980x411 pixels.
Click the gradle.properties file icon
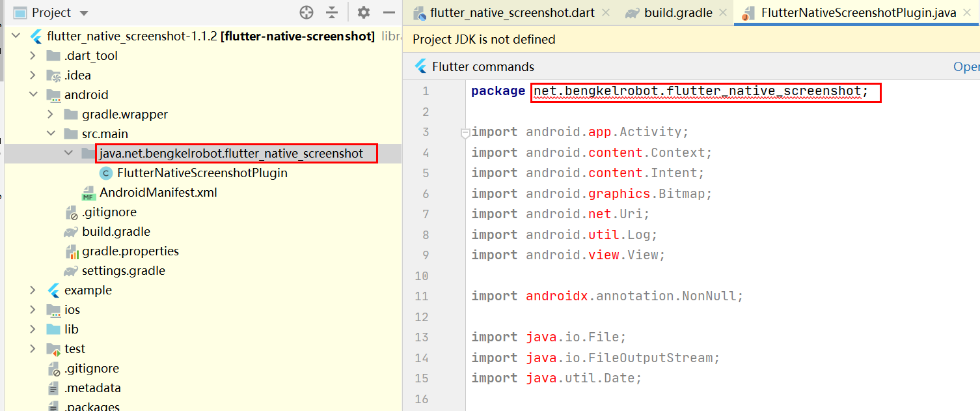[72, 251]
